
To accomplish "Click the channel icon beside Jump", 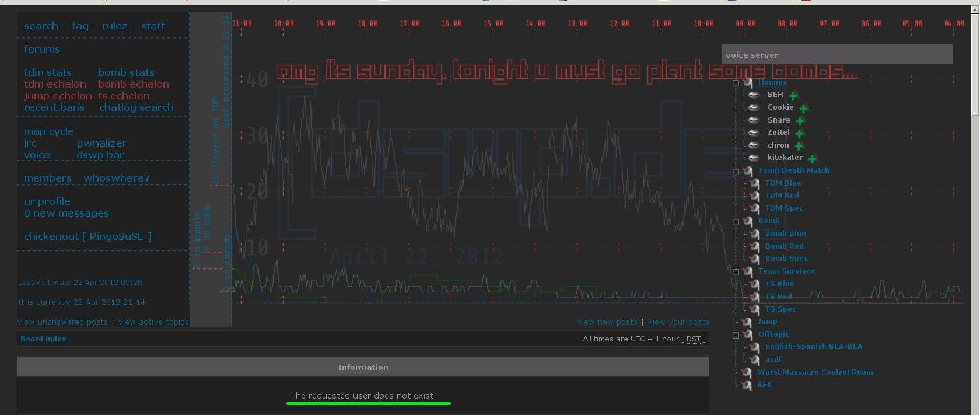I will pyautogui.click(x=747, y=322).
